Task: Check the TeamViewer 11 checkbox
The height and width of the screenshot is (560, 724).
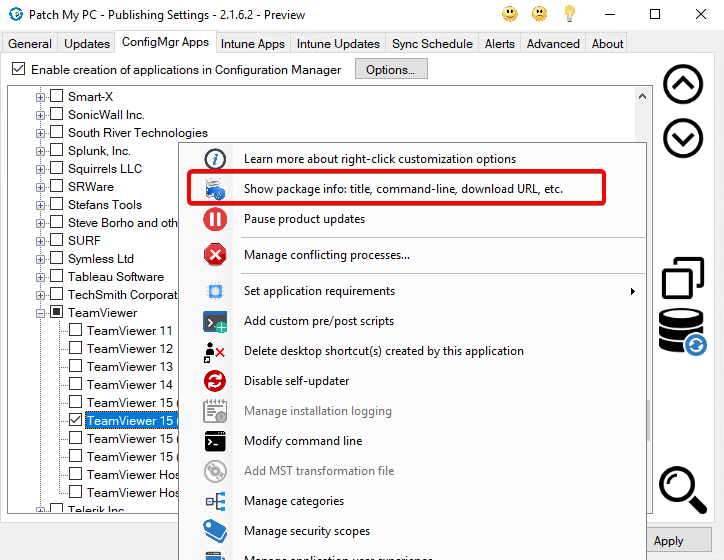Action: (76, 330)
